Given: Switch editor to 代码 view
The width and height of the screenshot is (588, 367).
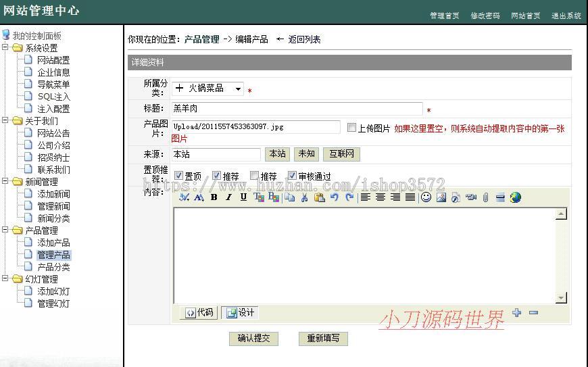Looking at the screenshot, I should pyautogui.click(x=199, y=312).
